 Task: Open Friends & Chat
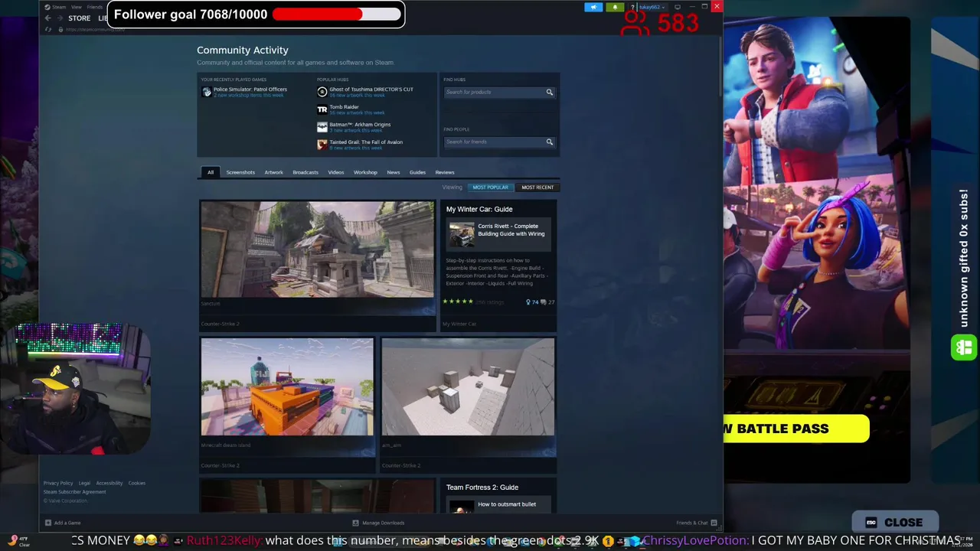click(x=696, y=523)
